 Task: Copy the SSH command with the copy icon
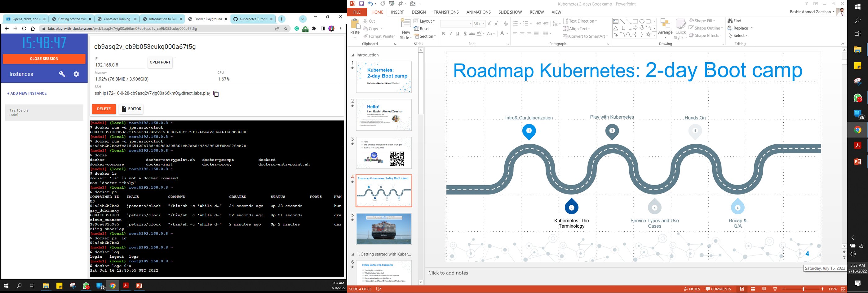pos(216,94)
